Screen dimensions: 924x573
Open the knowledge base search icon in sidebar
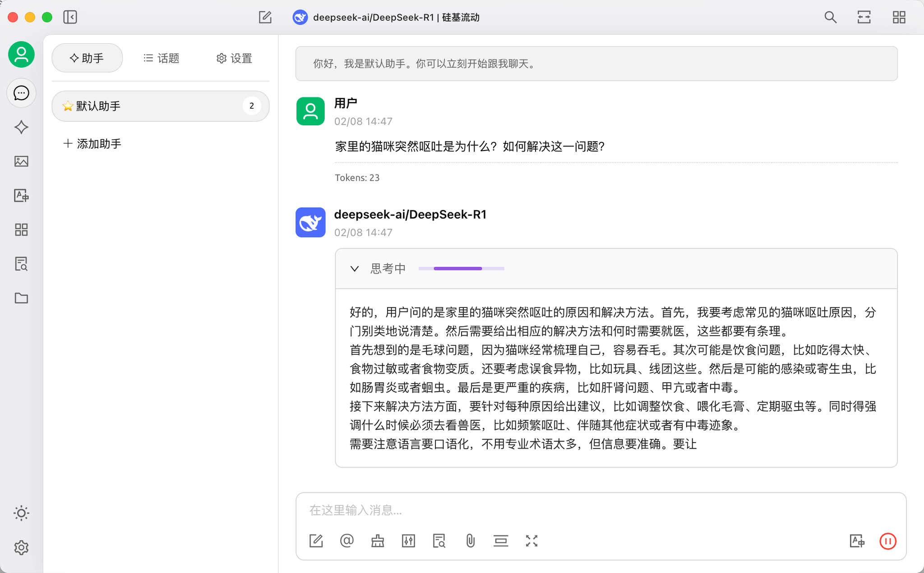pyautogui.click(x=21, y=264)
